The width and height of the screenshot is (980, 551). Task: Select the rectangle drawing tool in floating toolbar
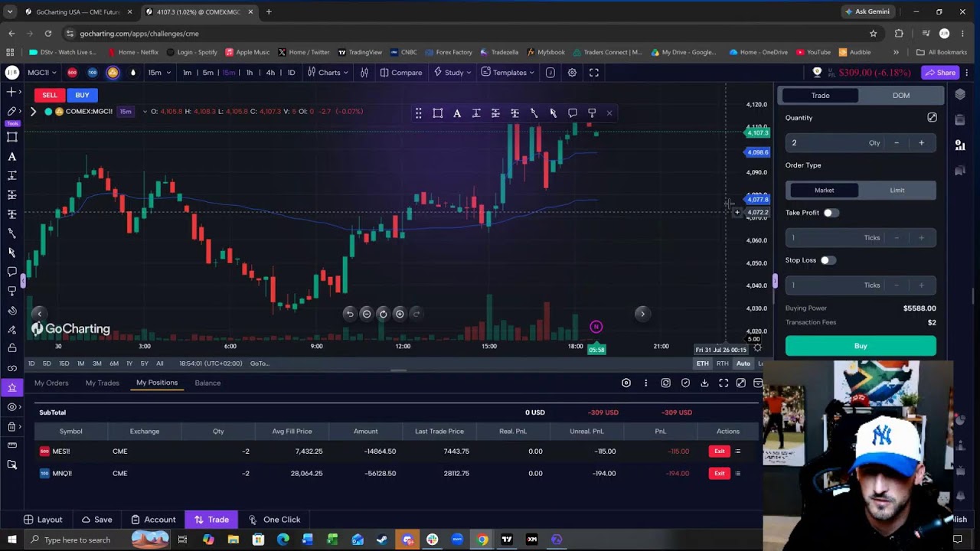(438, 113)
